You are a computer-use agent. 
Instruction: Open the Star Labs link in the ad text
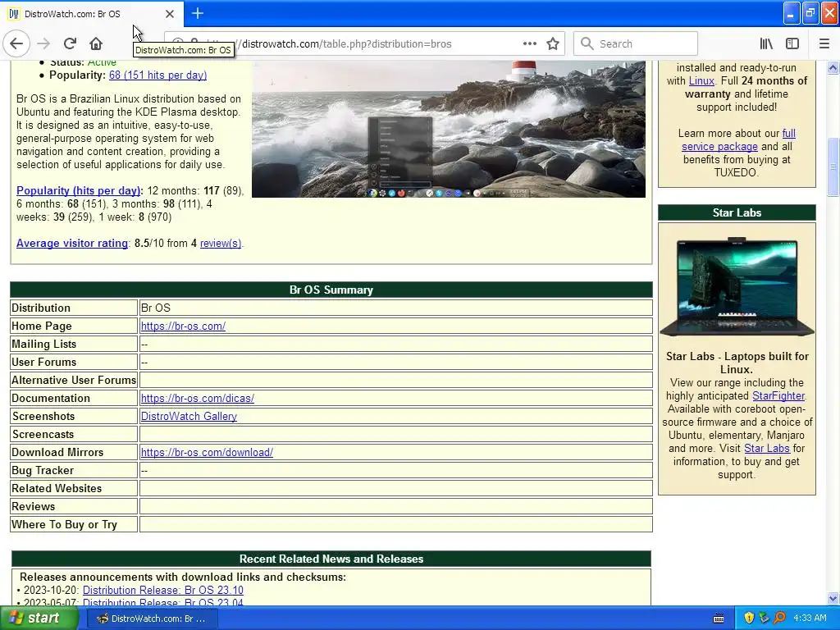[x=767, y=449]
